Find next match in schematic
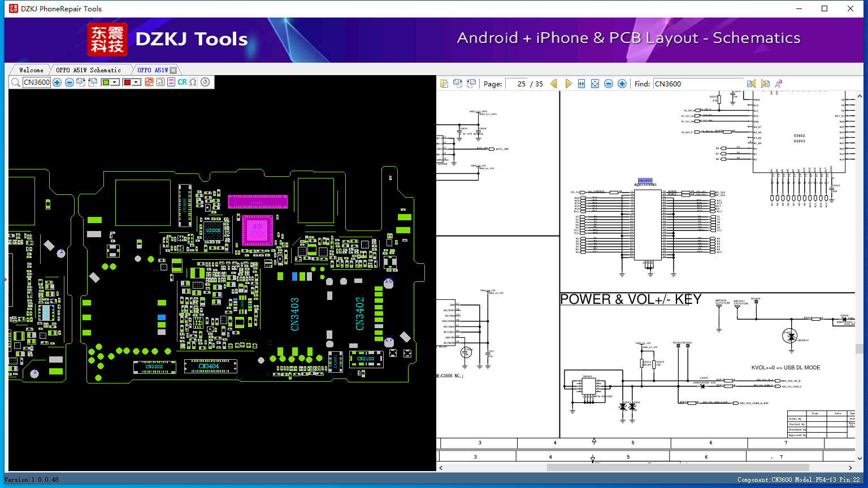 pos(765,84)
